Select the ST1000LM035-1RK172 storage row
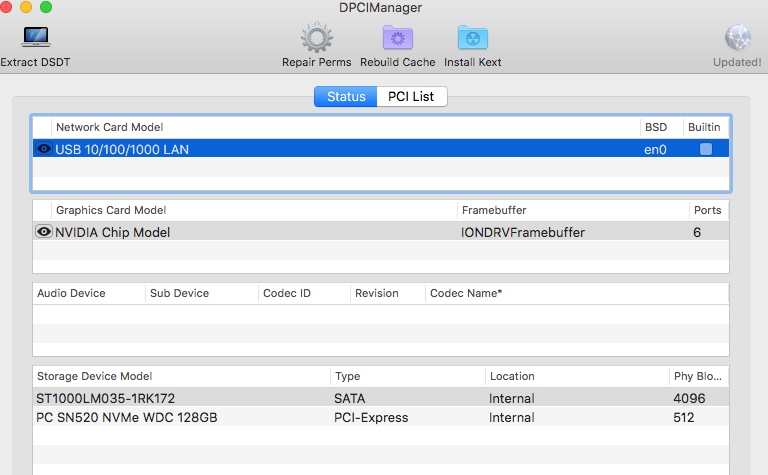 tap(381, 398)
